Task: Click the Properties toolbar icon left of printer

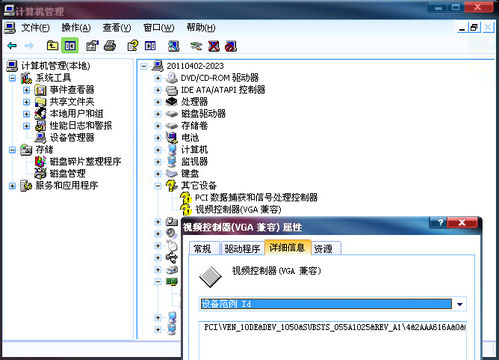Action: coord(92,46)
